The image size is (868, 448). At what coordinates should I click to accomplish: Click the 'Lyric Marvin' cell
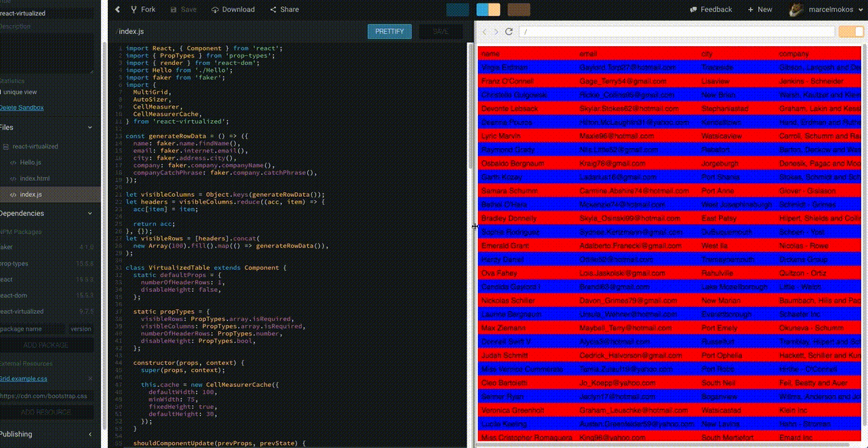tap(501, 136)
